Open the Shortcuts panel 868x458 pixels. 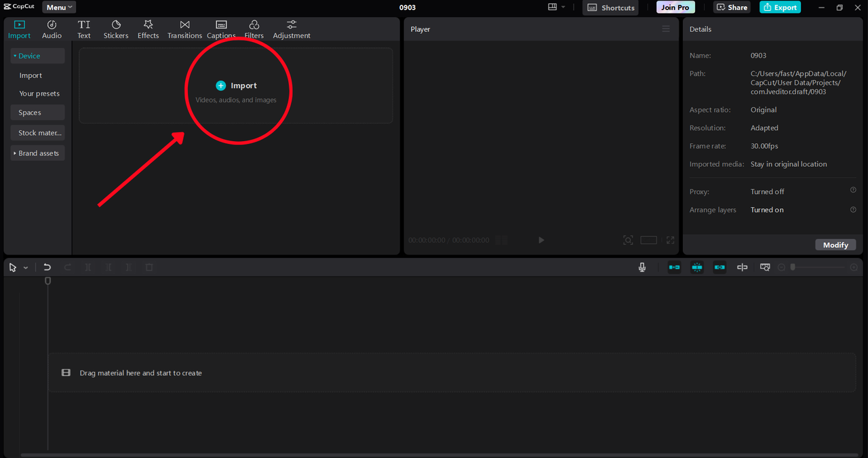pos(610,7)
